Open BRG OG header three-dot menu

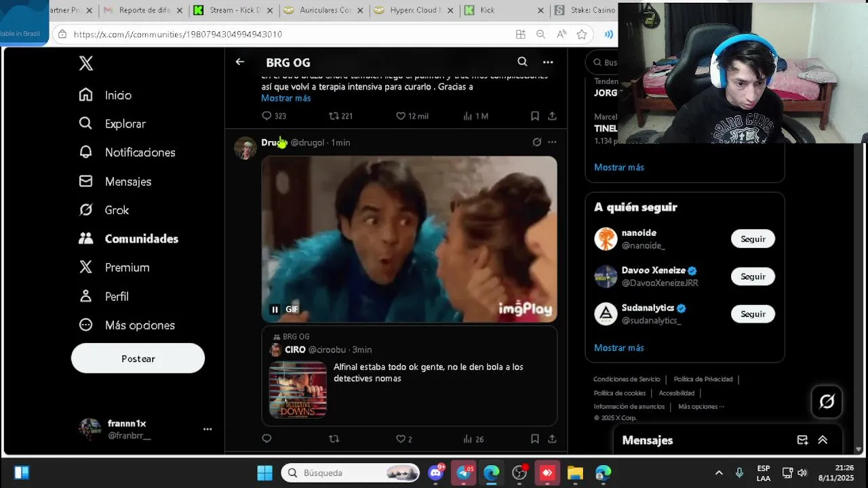click(x=548, y=62)
